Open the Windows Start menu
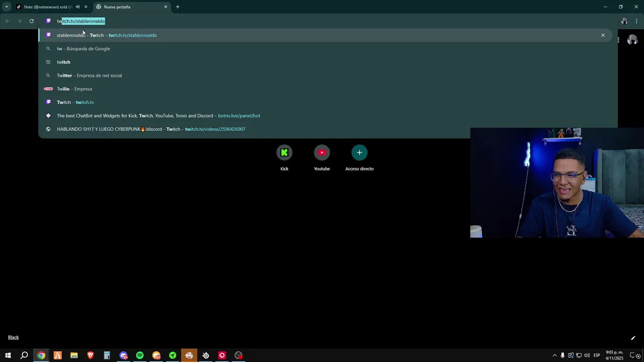The height and width of the screenshot is (362, 644). pyautogui.click(x=8, y=355)
